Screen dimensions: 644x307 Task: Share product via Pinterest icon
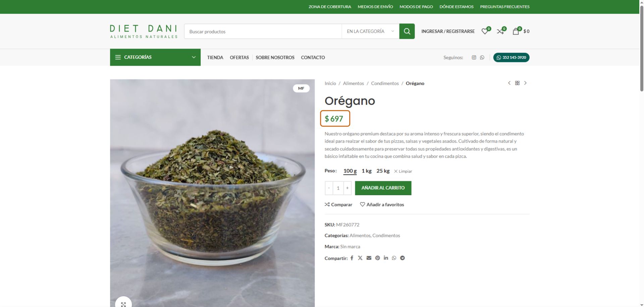(x=378, y=258)
